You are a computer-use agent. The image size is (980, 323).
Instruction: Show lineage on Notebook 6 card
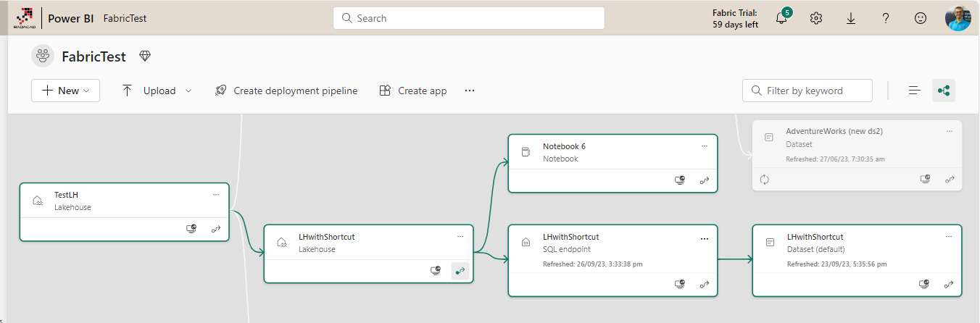[x=704, y=180]
